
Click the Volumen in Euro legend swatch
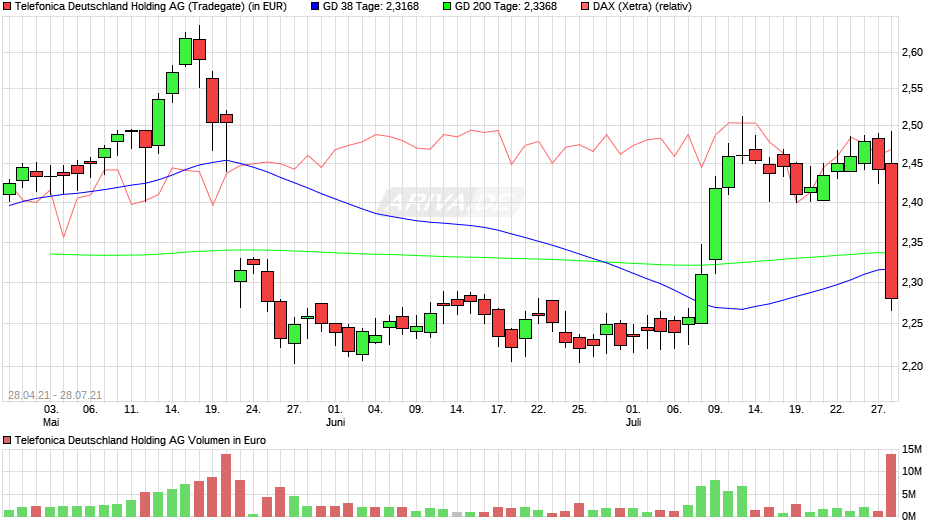[x=7, y=440]
